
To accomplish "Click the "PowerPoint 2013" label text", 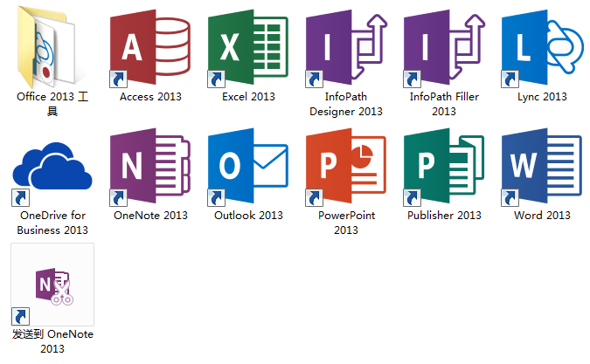I will click(346, 223).
